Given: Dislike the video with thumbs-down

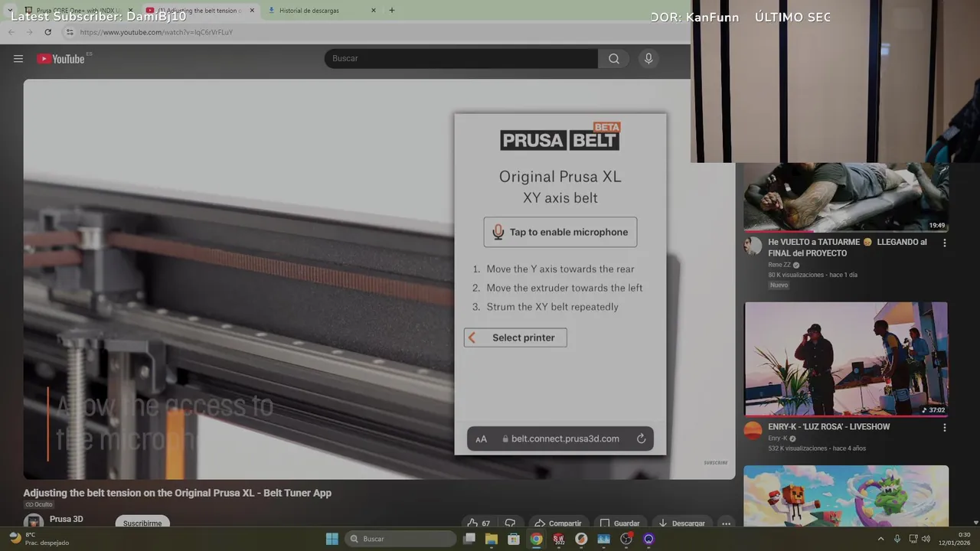Looking at the screenshot, I should [x=510, y=523].
